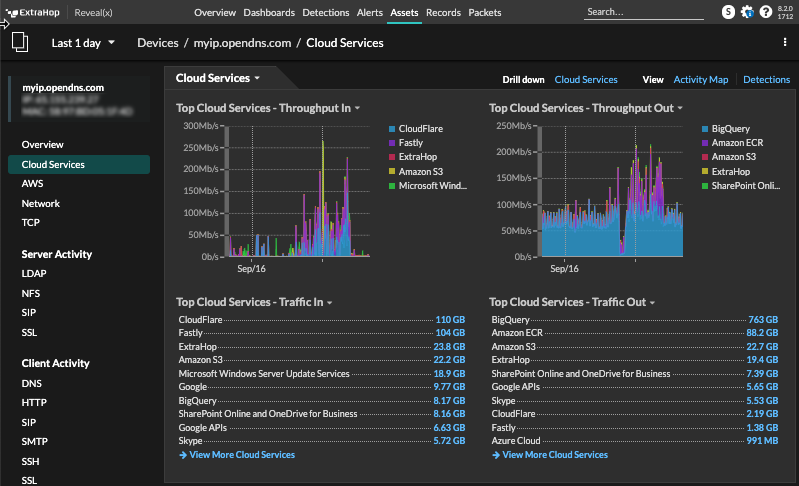This screenshot has height=486, width=799.
Task: Click the Microsoft Wind... green legend swatch
Action: click(x=392, y=186)
